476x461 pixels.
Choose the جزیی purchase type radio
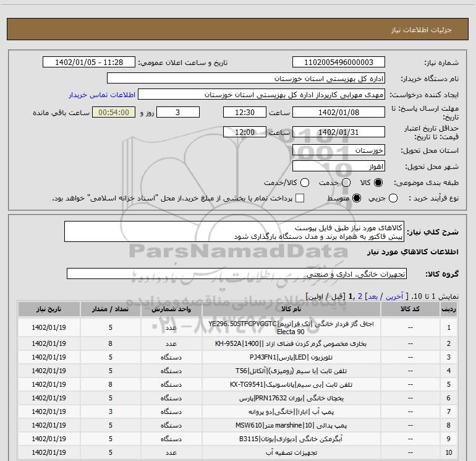[x=393, y=198]
